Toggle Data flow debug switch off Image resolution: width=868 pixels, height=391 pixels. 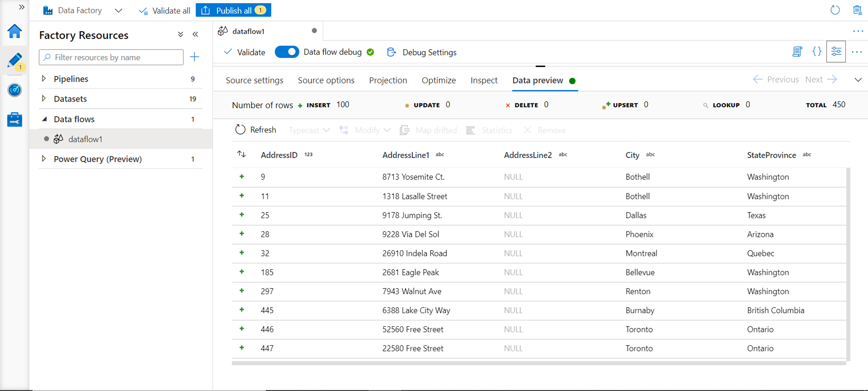(287, 52)
